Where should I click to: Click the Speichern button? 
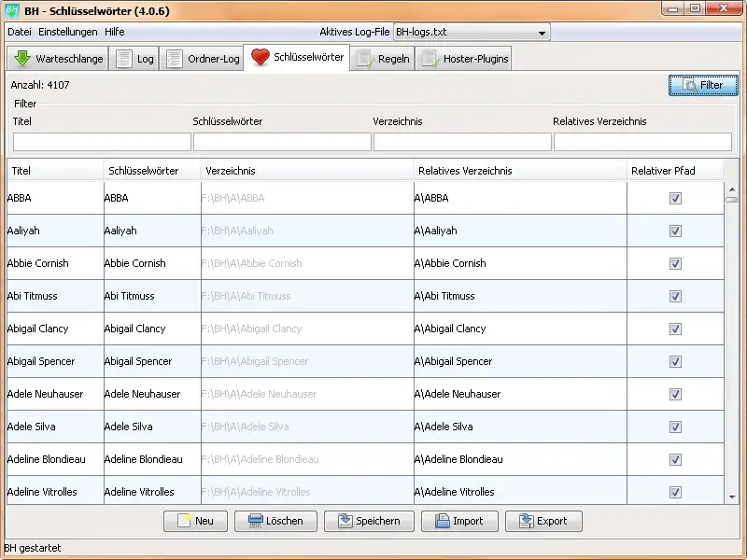click(x=369, y=521)
